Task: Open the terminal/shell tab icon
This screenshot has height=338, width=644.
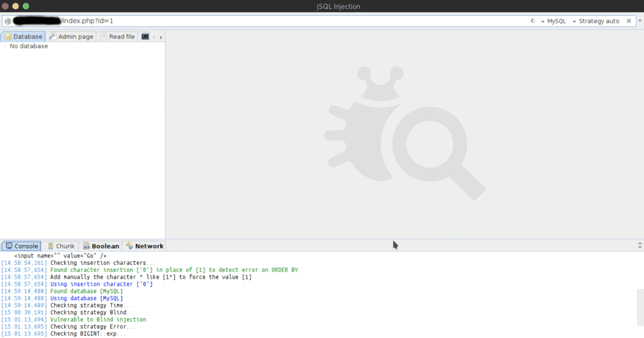Action: [x=145, y=37]
